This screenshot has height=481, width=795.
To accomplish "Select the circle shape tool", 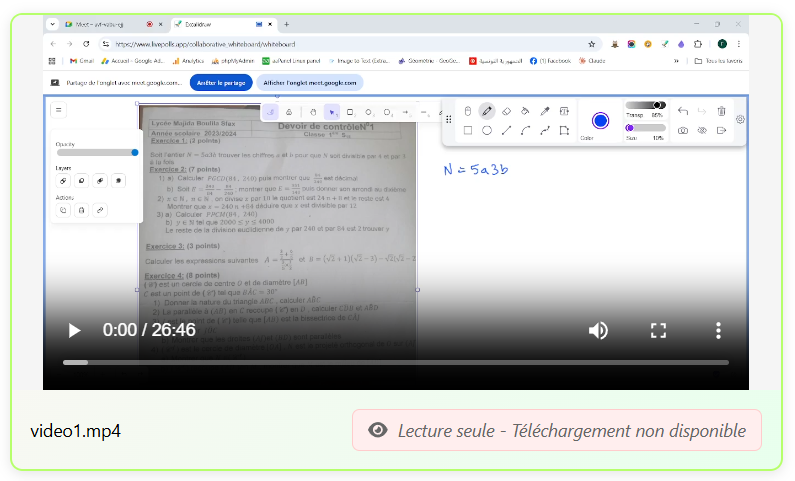I will point(487,130).
